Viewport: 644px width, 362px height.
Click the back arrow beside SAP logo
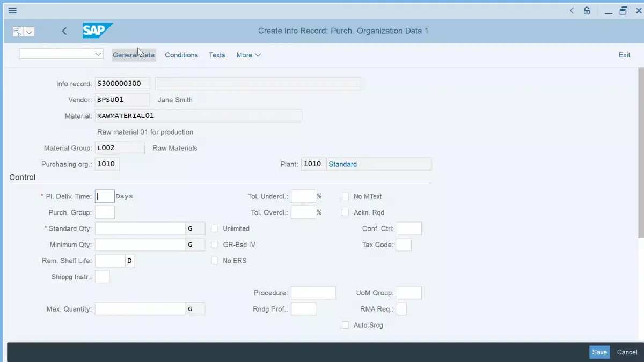pyautogui.click(x=64, y=31)
